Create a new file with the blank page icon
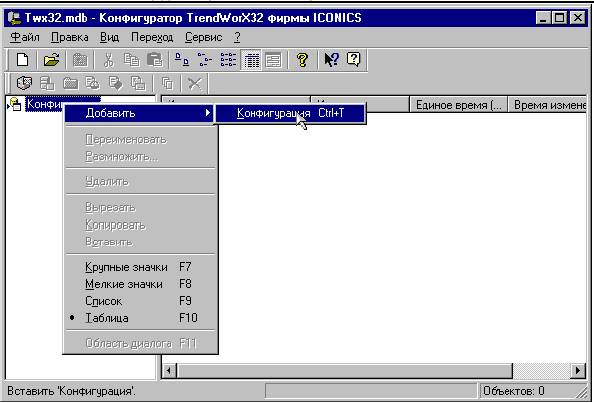This screenshot has height=403, width=594. 22,60
